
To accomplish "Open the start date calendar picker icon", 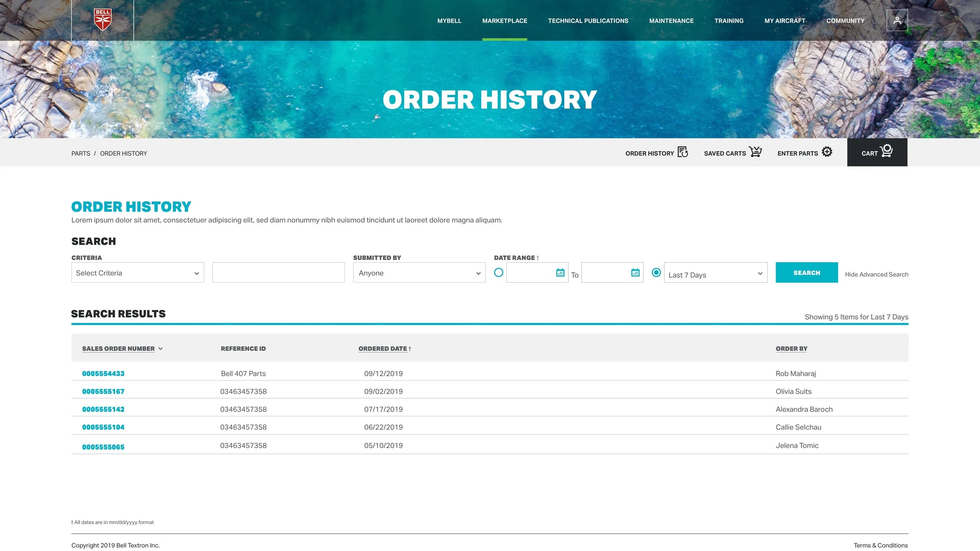I will [x=560, y=273].
